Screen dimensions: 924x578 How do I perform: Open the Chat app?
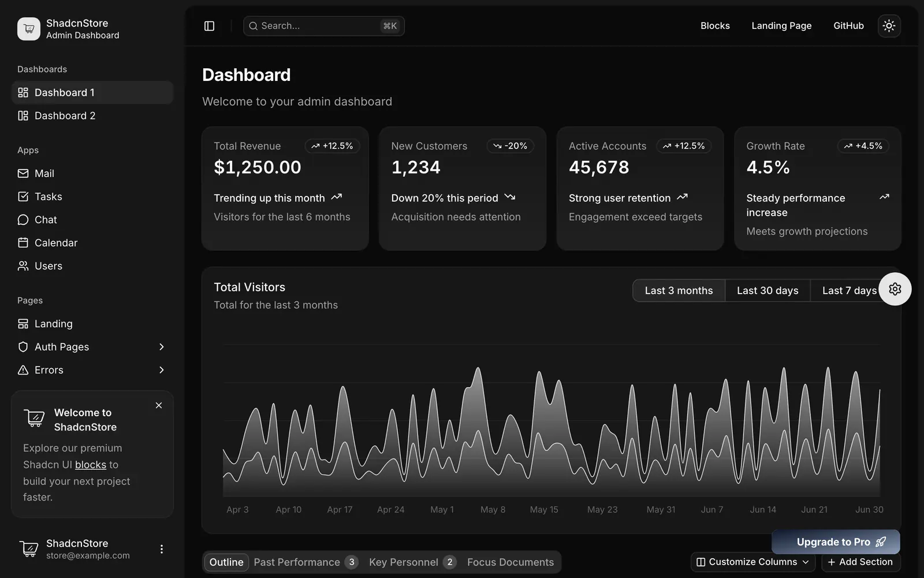[x=92, y=220]
